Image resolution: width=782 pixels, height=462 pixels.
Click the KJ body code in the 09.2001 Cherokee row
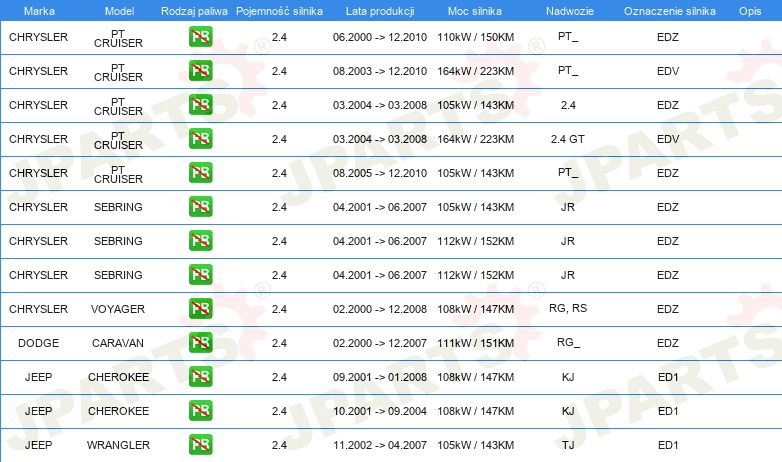pos(568,377)
